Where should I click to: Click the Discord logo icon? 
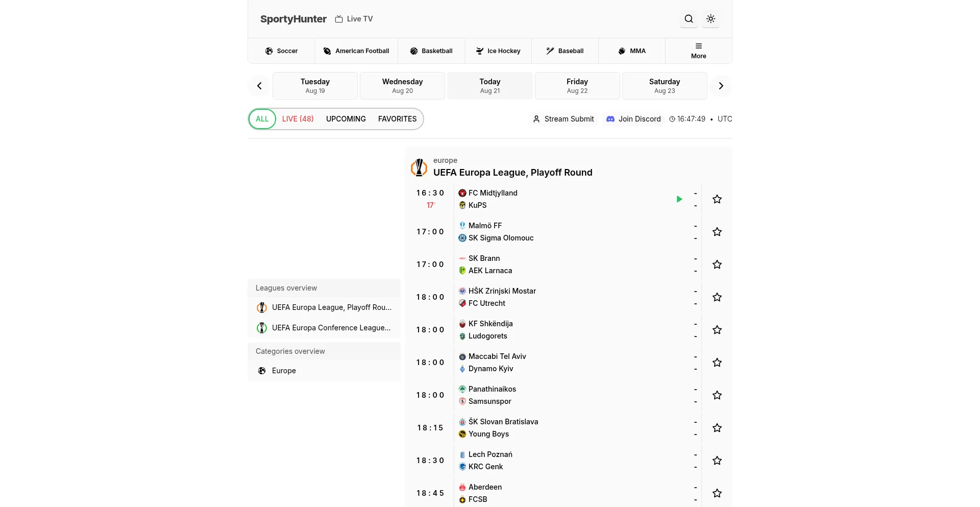[x=610, y=119]
